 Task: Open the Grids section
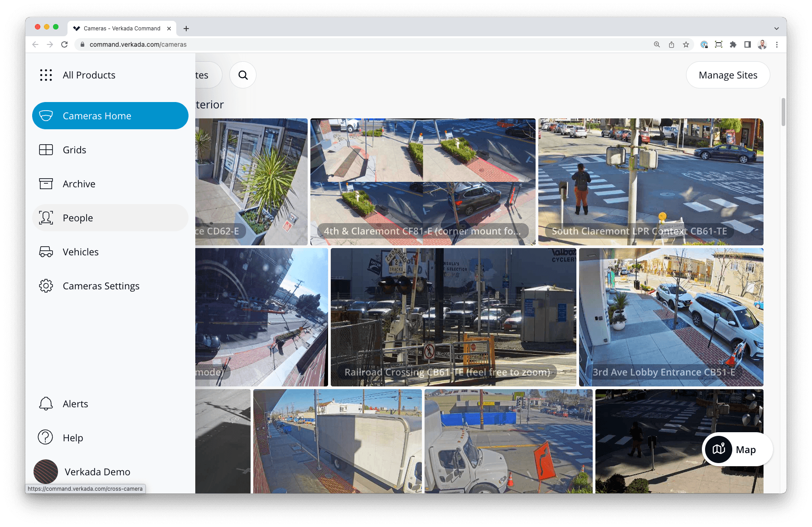[x=74, y=150]
